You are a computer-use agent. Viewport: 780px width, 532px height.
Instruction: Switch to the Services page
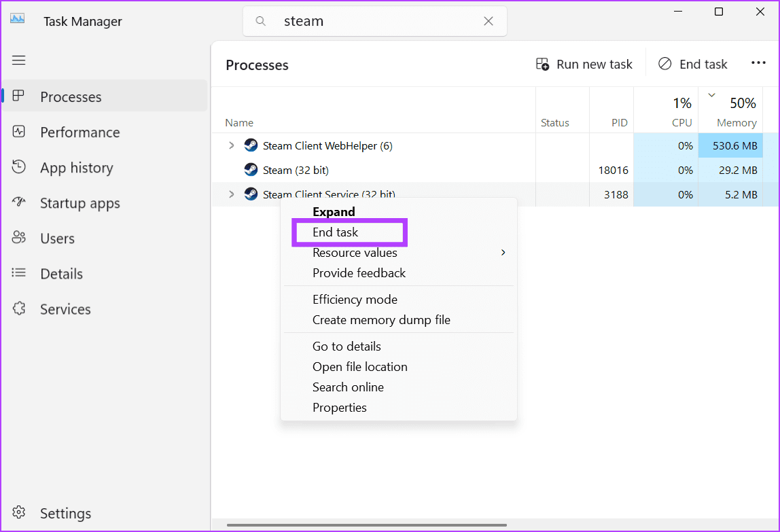(65, 309)
